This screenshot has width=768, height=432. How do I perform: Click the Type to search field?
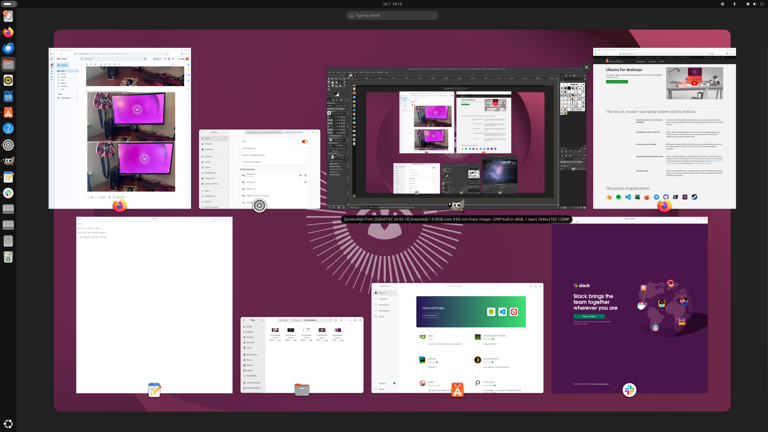(392, 16)
